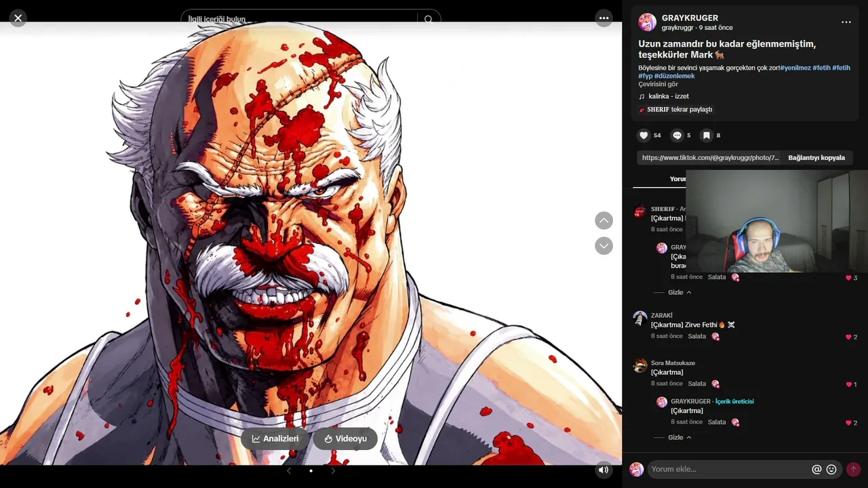Click the SHERIF commenter name
Viewport: 868px width, 488px height.
(x=663, y=209)
